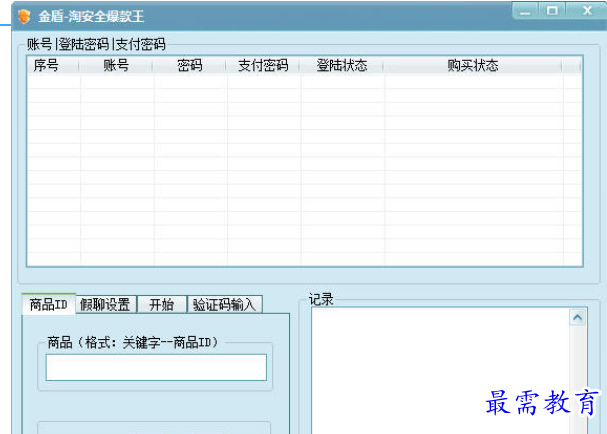The image size is (607, 434).
Task: Click the 登陆状态 column header
Action: pos(341,65)
